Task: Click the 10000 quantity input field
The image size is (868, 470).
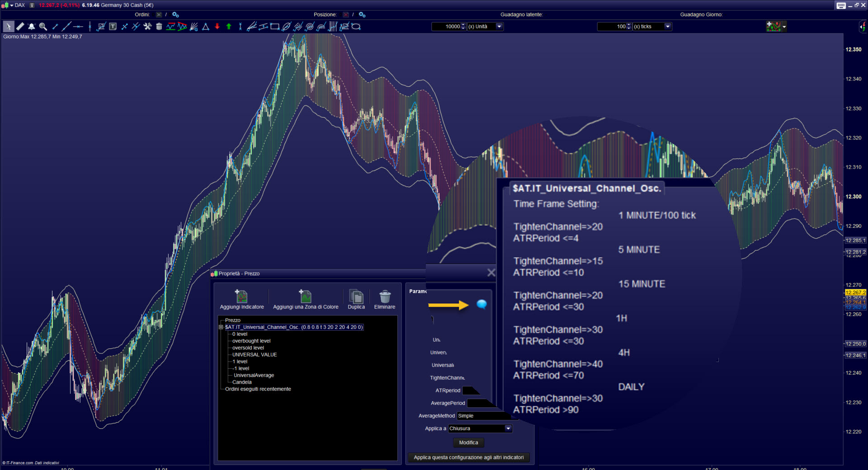Action: pos(446,27)
